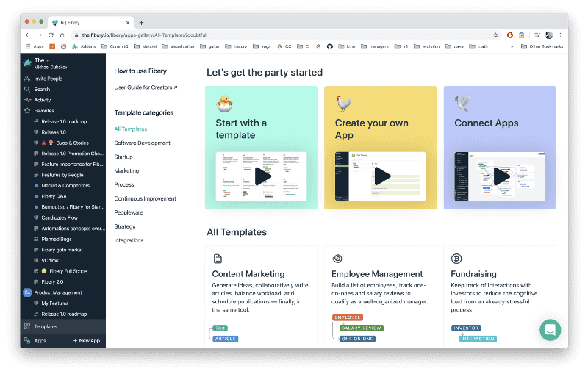This screenshot has height=374, width=588.
Task: Click the Templates grid icon in sidebar
Action: 27,326
